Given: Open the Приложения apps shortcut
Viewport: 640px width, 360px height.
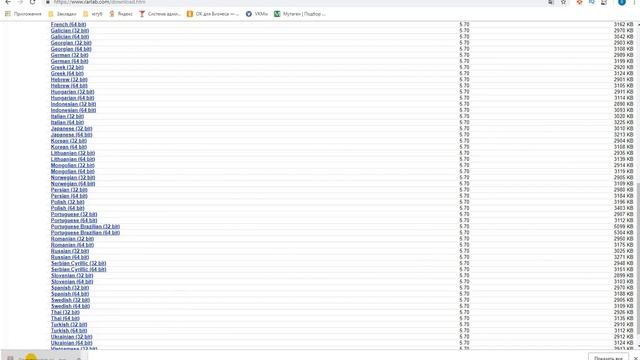Looking at the screenshot, I should pyautogui.click(x=23, y=14).
